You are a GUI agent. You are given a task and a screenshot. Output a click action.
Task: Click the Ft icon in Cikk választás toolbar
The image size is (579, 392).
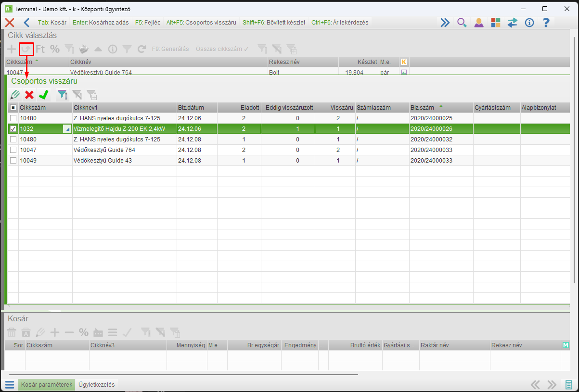(40, 49)
